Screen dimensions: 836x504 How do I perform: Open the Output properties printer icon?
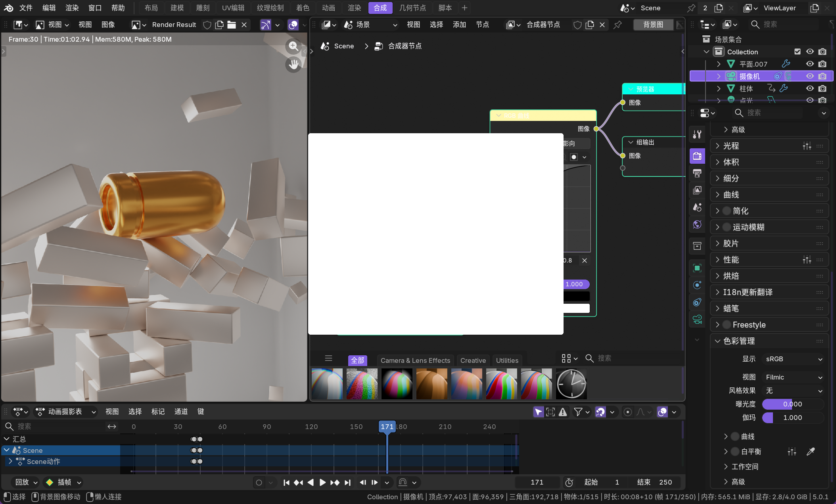697,173
